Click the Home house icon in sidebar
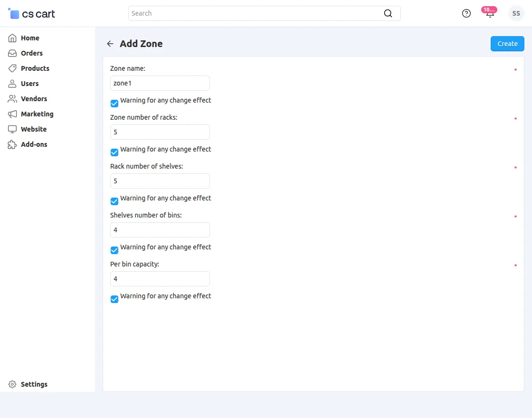 [x=12, y=38]
